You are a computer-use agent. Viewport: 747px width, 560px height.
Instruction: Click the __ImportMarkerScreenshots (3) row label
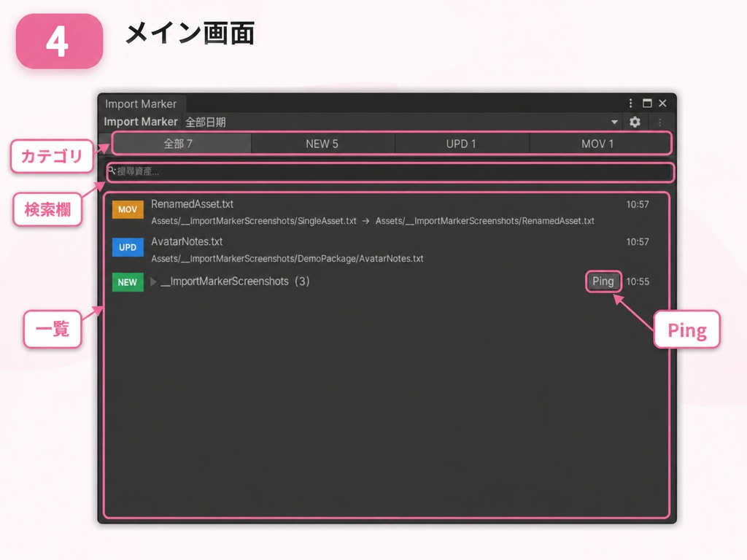click(x=236, y=281)
